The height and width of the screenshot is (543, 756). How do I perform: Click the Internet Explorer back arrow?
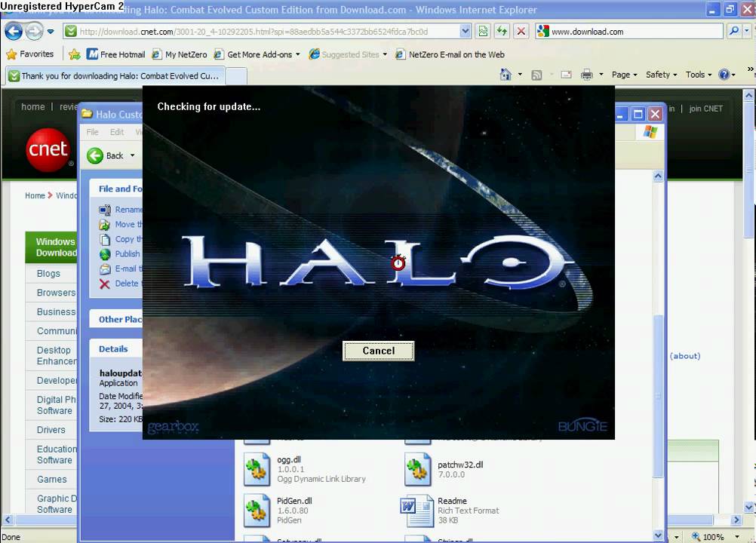coord(14,32)
